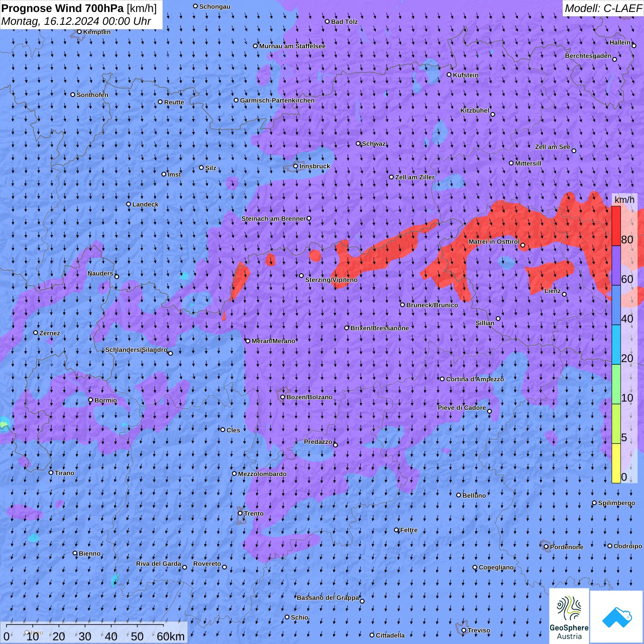Choose the green 10–20 km/h legend band
This screenshot has height=644, width=644.
click(x=616, y=385)
